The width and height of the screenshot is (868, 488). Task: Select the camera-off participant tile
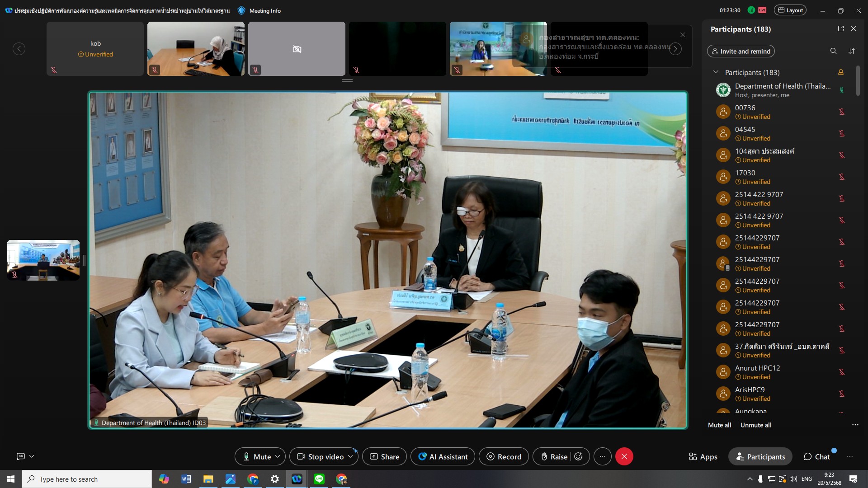[x=297, y=49]
